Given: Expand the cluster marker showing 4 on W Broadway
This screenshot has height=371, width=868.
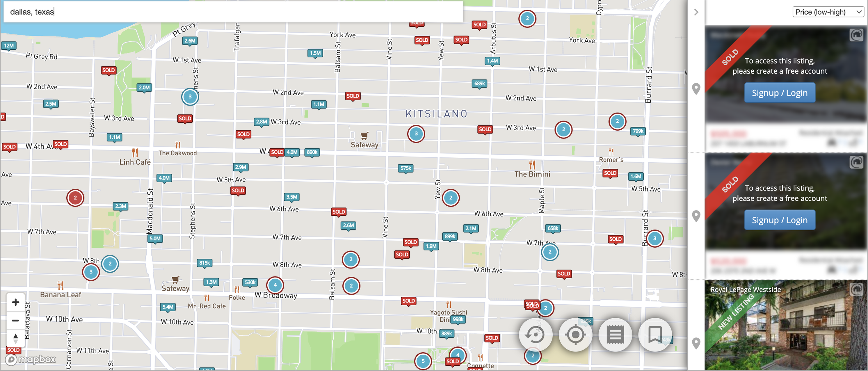Looking at the screenshot, I should click(275, 285).
